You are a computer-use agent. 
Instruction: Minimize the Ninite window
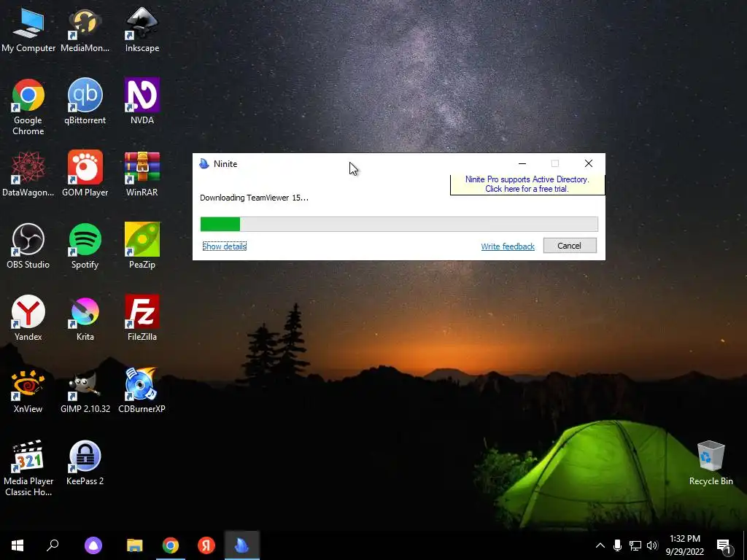tap(522, 164)
